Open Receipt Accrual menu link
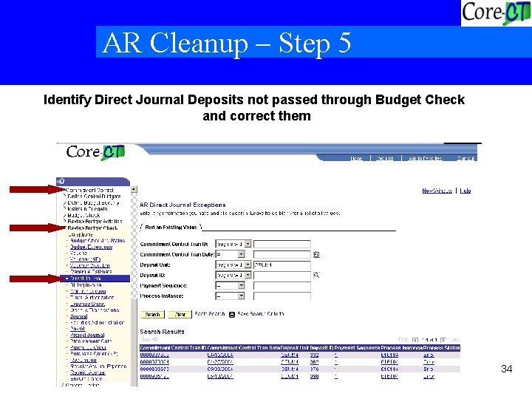532x399 pixels. [87, 372]
